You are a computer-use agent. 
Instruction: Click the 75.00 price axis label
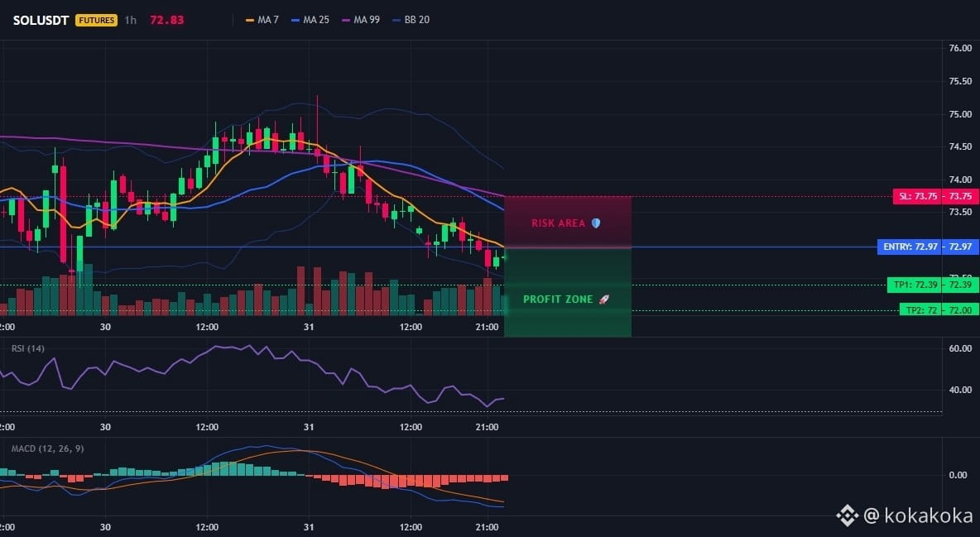click(x=960, y=114)
